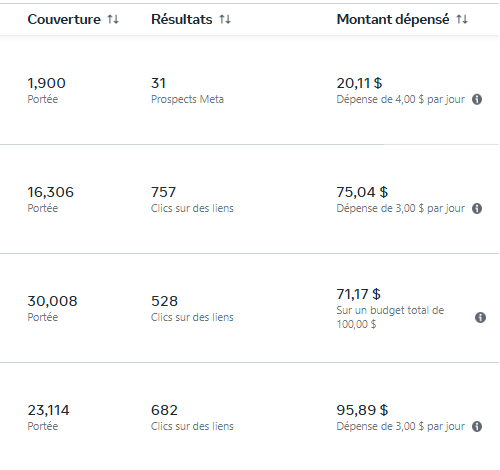500x470 pixels.
Task: Sort by Résultats column arrows icon
Action: [225, 19]
